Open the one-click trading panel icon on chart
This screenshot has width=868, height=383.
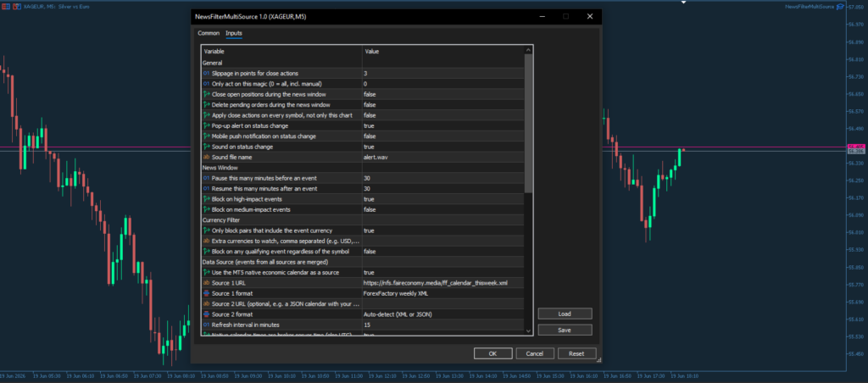point(4,6)
